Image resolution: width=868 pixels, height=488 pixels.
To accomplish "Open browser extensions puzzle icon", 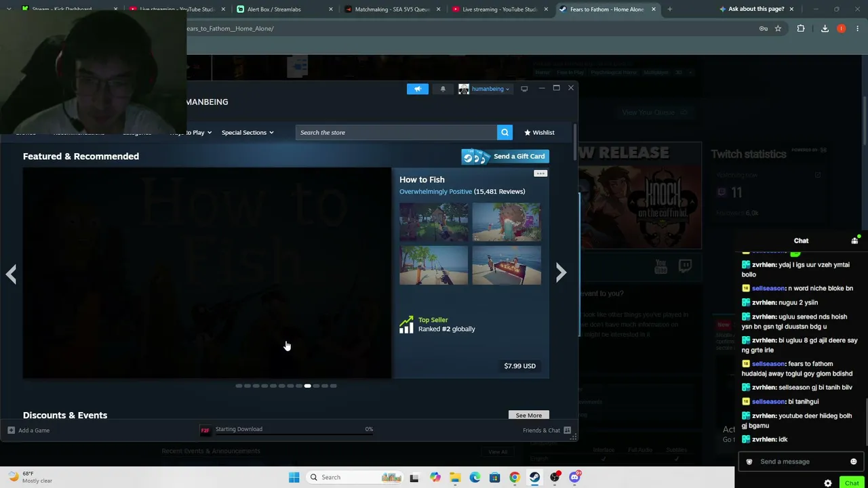I will click(x=801, y=28).
